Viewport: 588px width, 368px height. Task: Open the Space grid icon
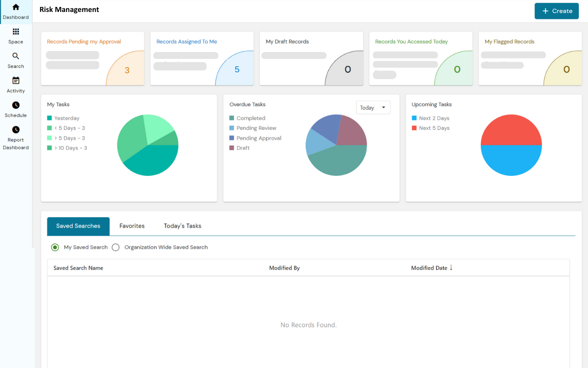tap(16, 32)
